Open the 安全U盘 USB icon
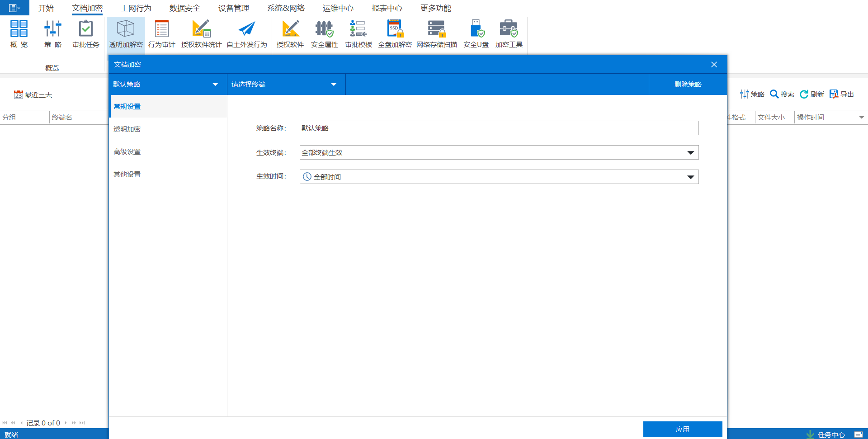 tap(476, 29)
